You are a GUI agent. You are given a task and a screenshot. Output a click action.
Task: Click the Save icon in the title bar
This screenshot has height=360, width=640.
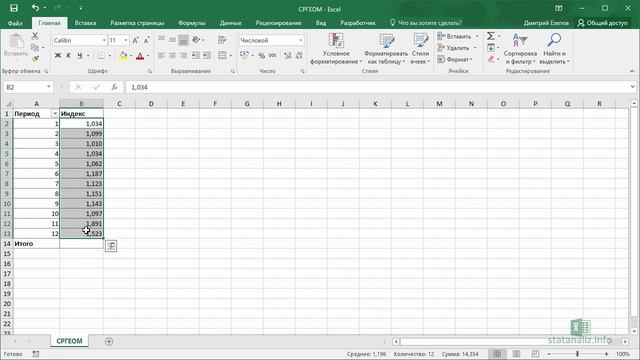point(14,8)
